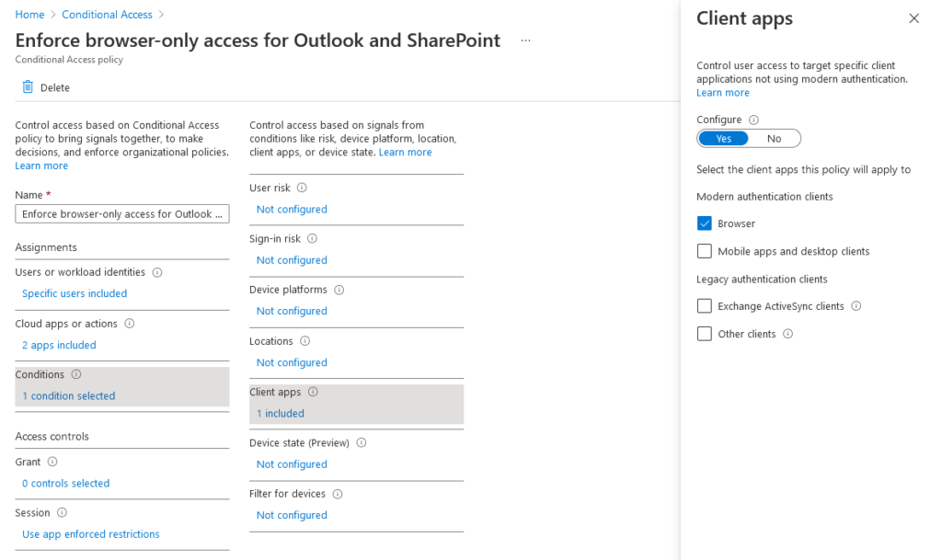Click info icon next to Device platforms
The image size is (942, 560).
pyautogui.click(x=339, y=290)
